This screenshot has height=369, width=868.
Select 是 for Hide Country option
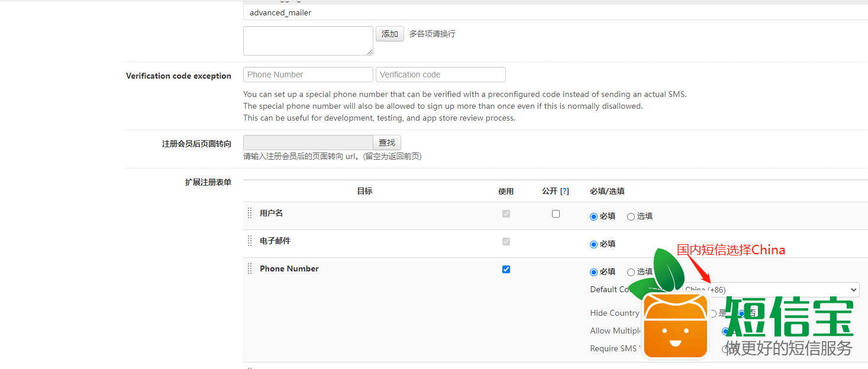click(713, 313)
